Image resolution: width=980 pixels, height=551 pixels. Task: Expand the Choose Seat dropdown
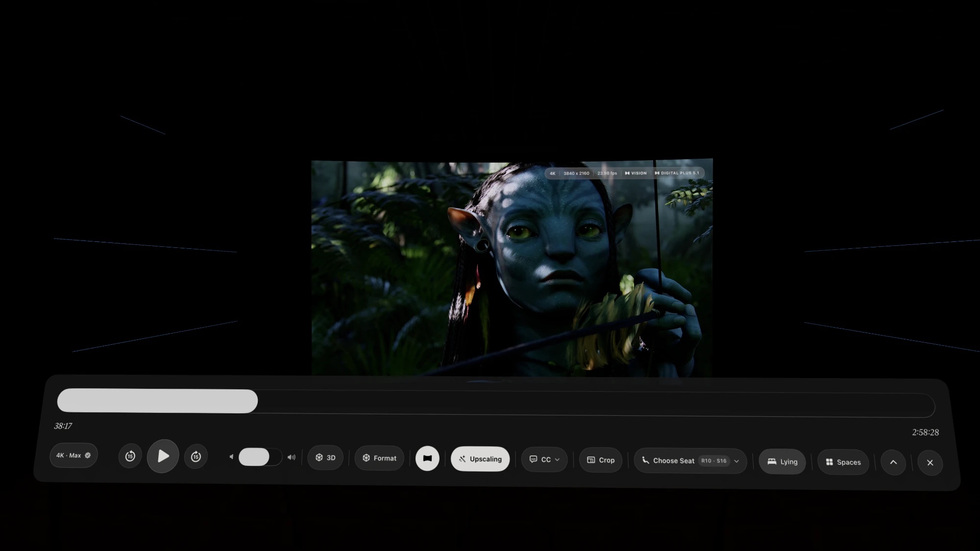(690, 461)
